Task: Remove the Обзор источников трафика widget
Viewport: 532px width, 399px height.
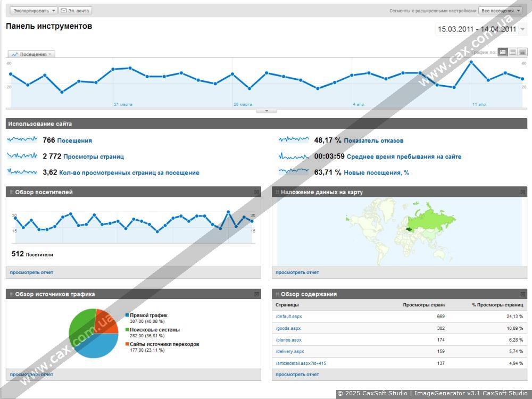Action: click(256, 294)
